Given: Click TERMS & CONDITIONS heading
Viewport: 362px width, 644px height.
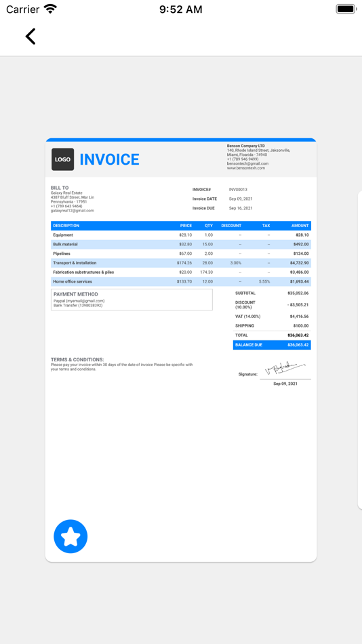Looking at the screenshot, I should click(77, 360).
